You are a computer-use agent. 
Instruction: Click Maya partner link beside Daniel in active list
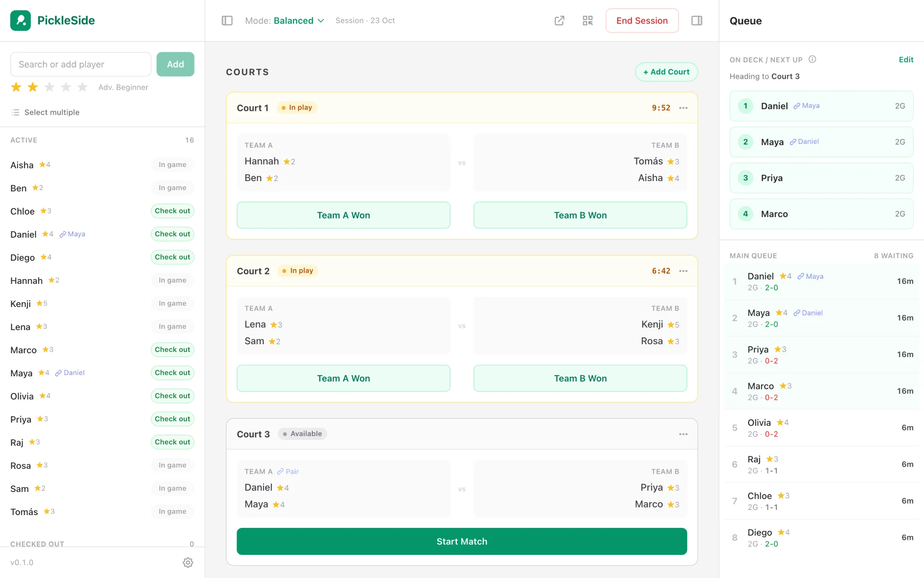72,234
